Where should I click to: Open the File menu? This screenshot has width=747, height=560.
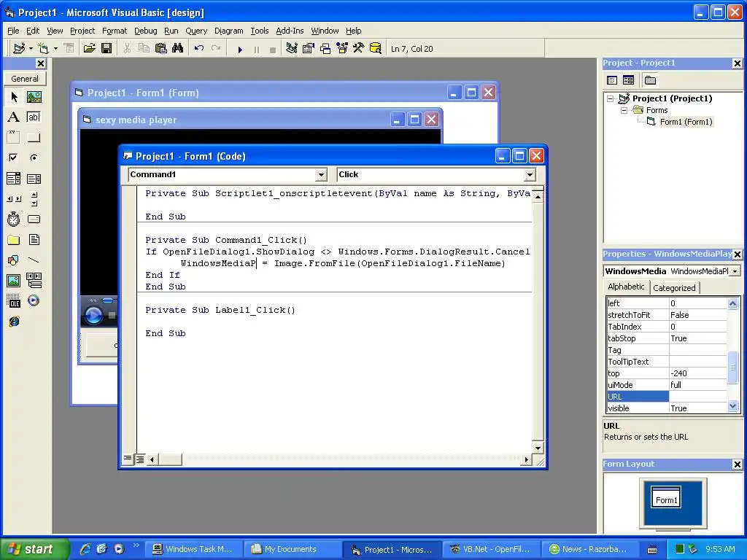tap(13, 31)
